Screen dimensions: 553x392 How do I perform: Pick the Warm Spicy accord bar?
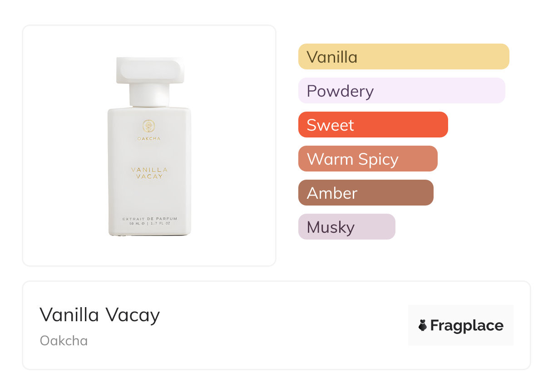368,159
